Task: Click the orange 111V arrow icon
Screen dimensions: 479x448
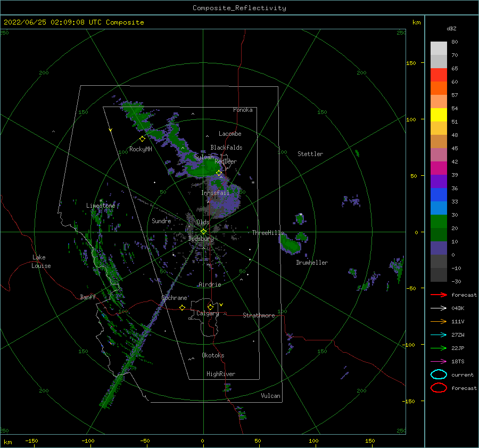Action: [x=439, y=321]
